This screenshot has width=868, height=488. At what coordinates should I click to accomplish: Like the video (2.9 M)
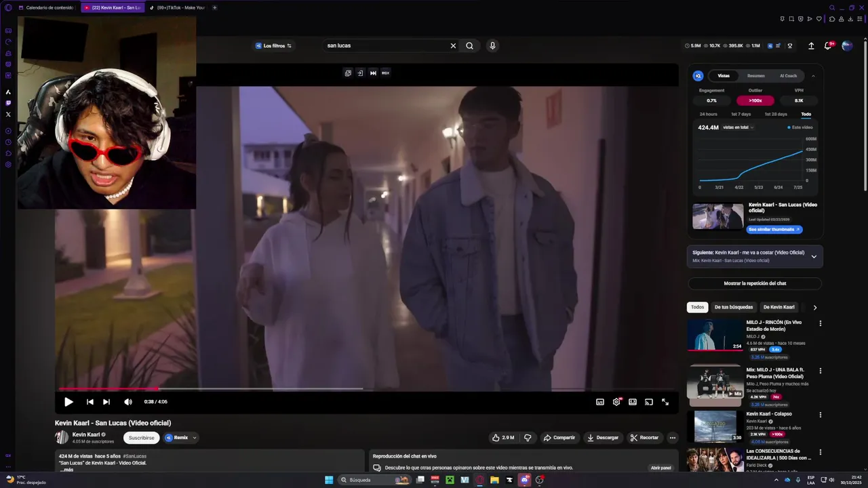503,438
